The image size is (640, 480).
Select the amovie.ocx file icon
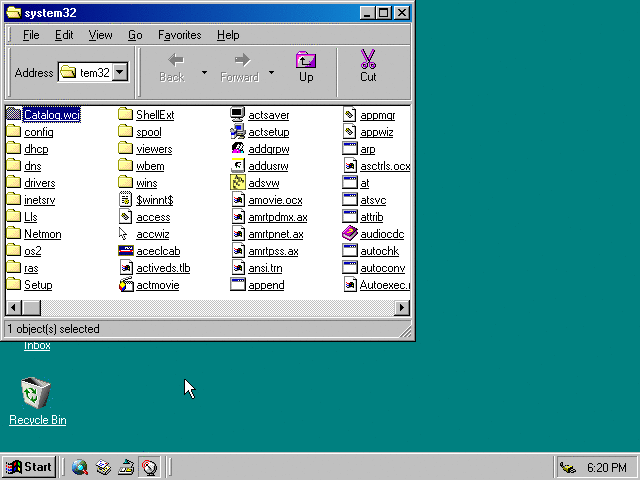pyautogui.click(x=238, y=200)
